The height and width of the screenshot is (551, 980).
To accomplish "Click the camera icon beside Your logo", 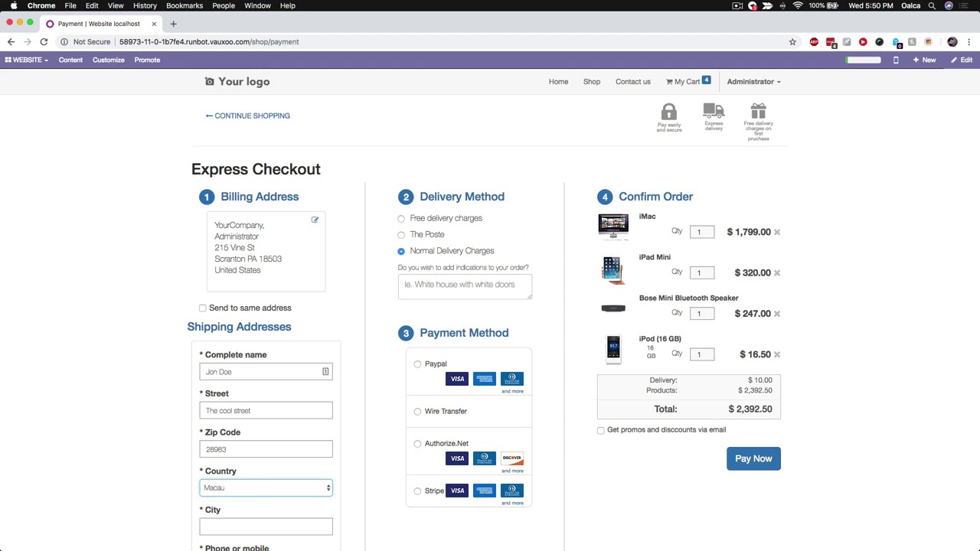I will (x=210, y=81).
